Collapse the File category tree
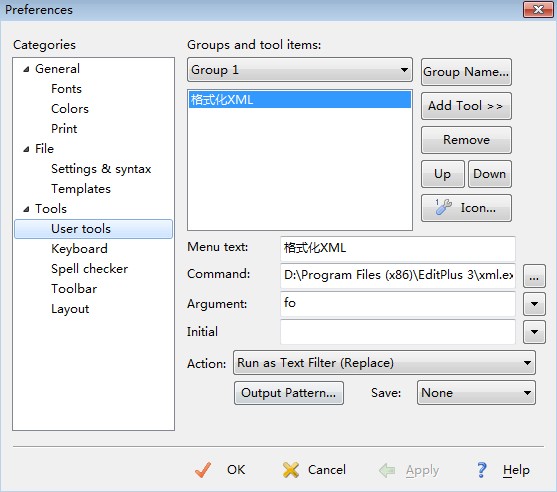557x492 pixels. (x=26, y=149)
